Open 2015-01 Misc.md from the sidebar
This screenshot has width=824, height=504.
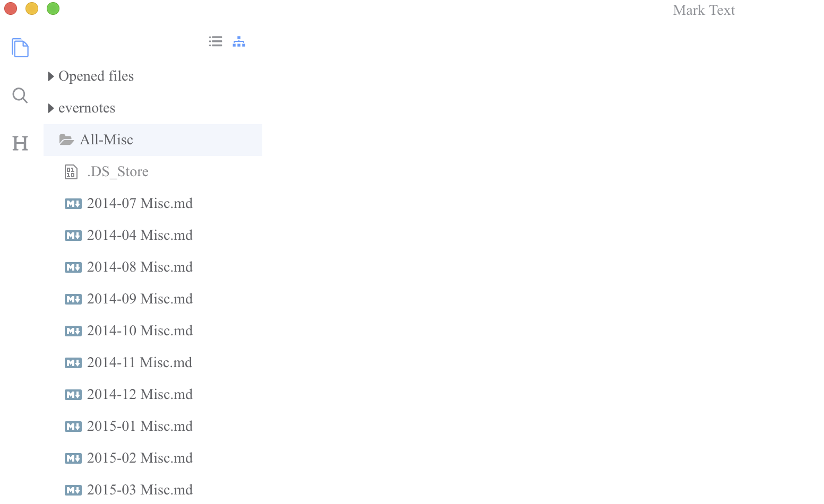[140, 426]
